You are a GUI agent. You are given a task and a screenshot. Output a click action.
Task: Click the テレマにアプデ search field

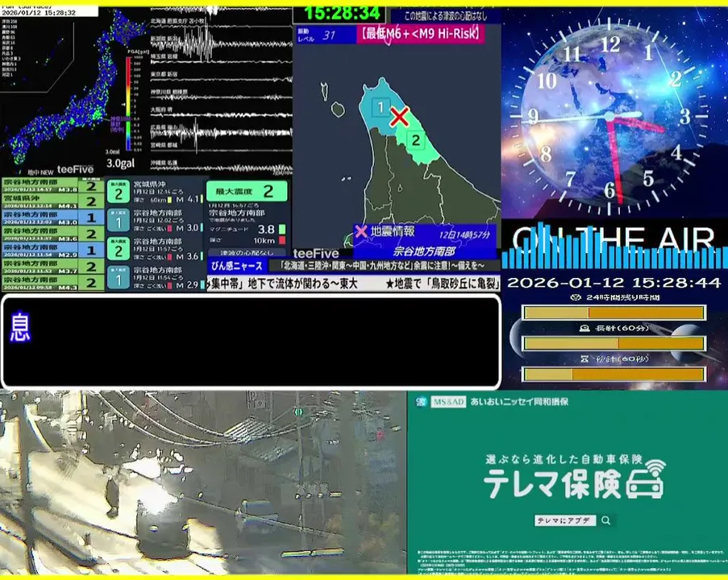coord(565,520)
